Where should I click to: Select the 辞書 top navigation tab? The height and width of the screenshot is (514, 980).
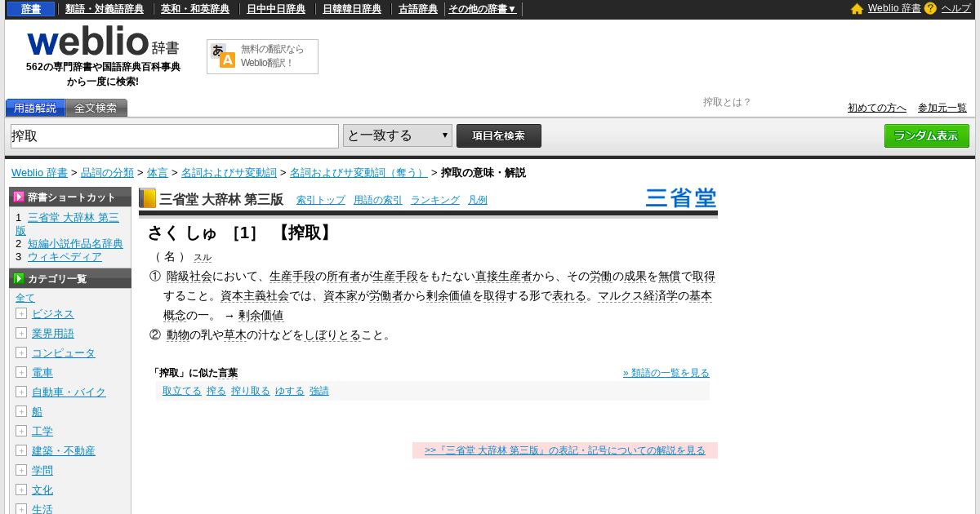tap(31, 9)
